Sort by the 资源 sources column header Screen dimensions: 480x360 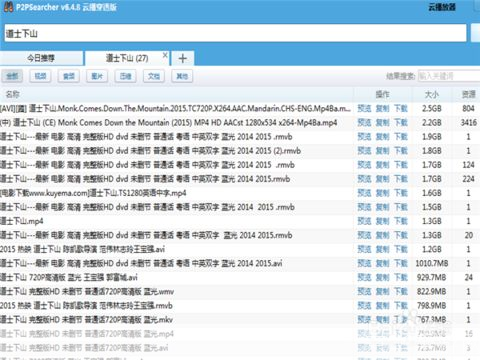coord(469,95)
